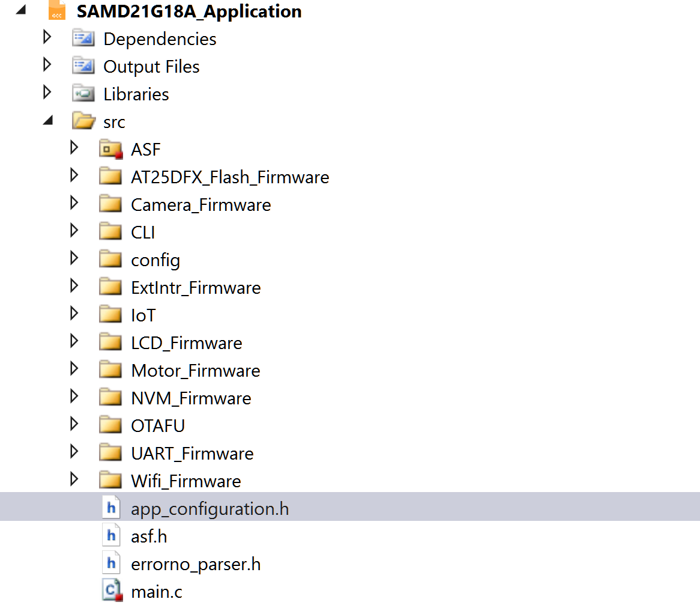700x605 pixels.
Task: Click the open src folder icon
Action: [x=83, y=121]
